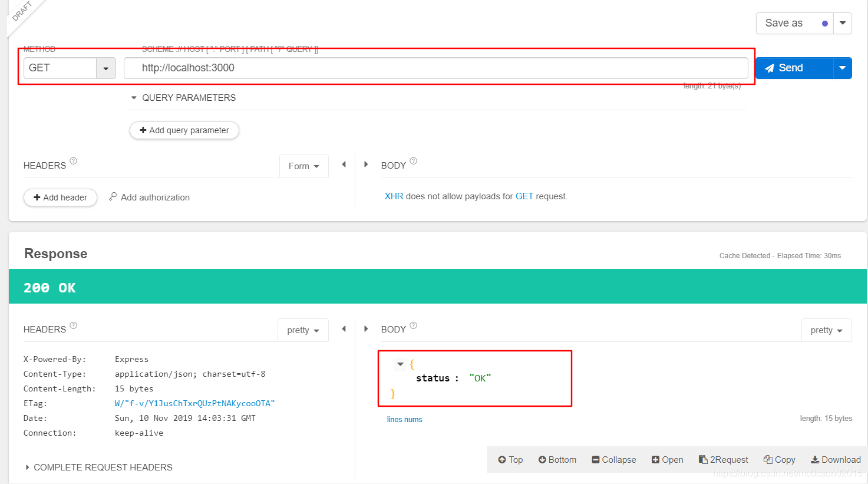The image size is (868, 484).
Task: Click the URL field with http://localhost:3000
Action: click(x=436, y=68)
